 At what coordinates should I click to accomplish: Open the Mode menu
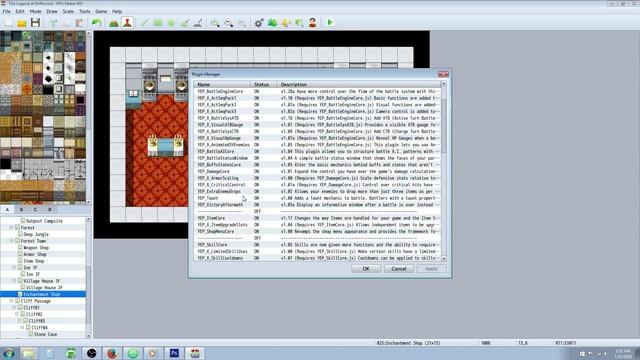click(36, 11)
